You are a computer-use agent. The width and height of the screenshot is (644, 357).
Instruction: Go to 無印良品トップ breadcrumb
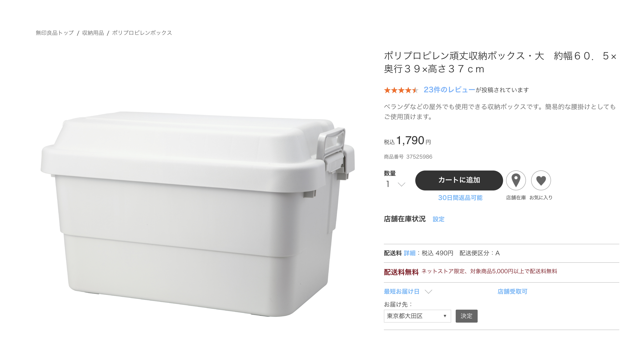click(55, 33)
